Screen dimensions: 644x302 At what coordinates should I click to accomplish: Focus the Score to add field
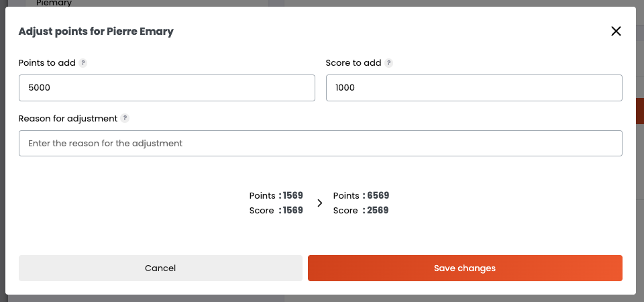click(x=474, y=88)
